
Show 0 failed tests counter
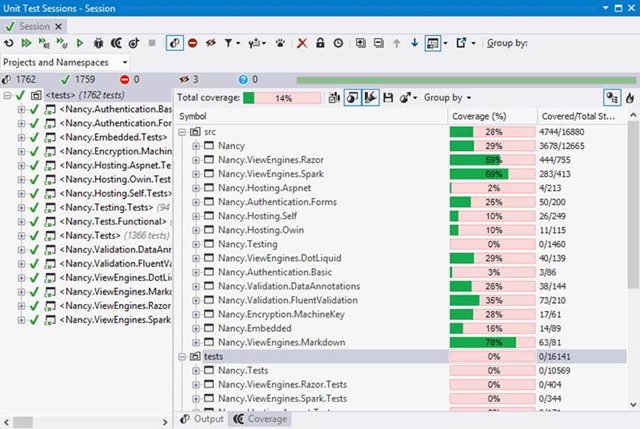(130, 79)
